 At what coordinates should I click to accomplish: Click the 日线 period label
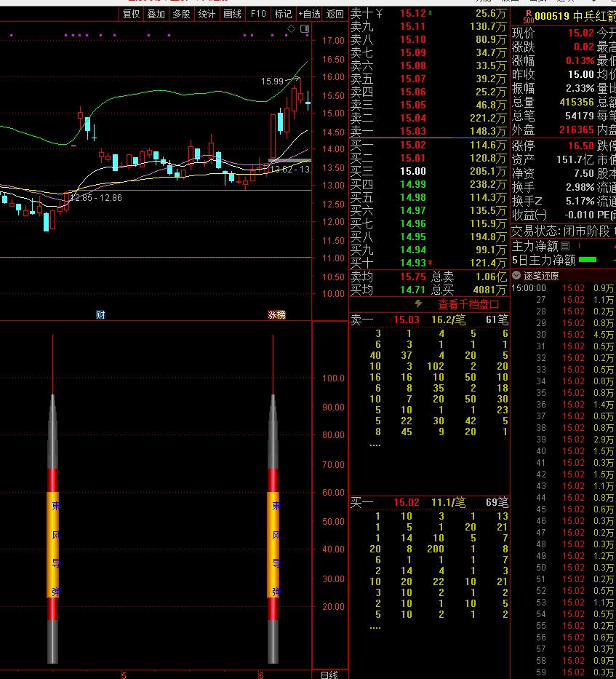329,674
